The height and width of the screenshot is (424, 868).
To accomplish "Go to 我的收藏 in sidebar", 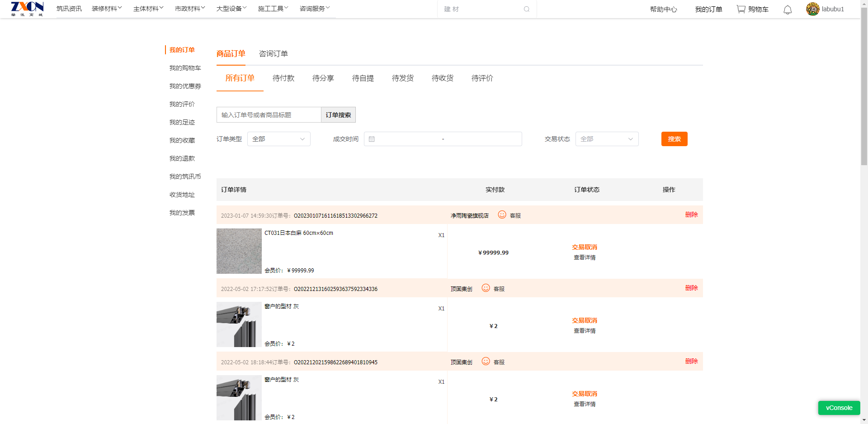I will point(182,140).
